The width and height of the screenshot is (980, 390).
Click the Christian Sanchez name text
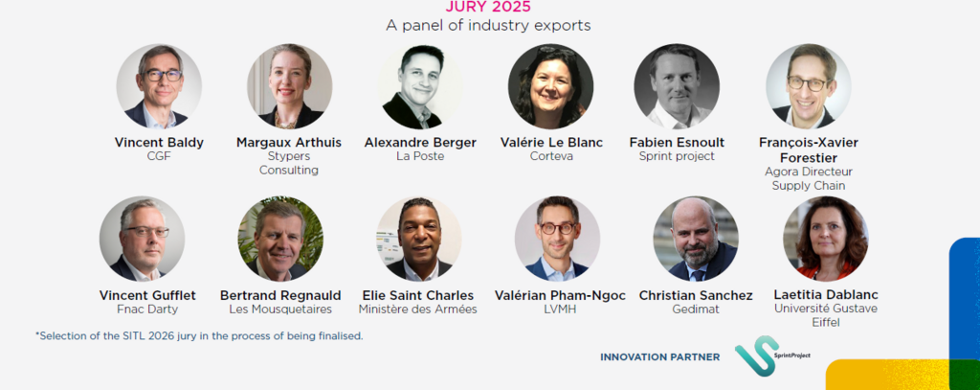click(x=696, y=295)
